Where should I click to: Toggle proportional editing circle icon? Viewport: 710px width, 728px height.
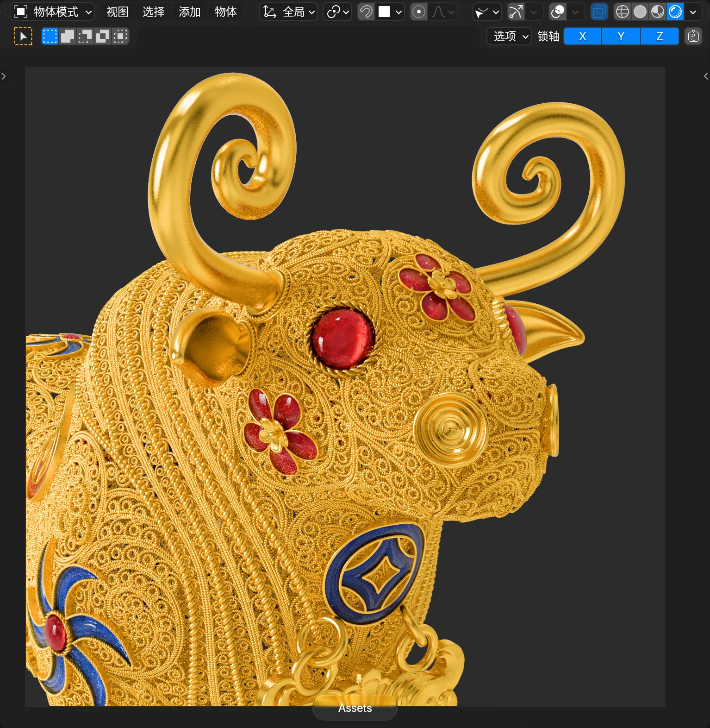[x=419, y=12]
